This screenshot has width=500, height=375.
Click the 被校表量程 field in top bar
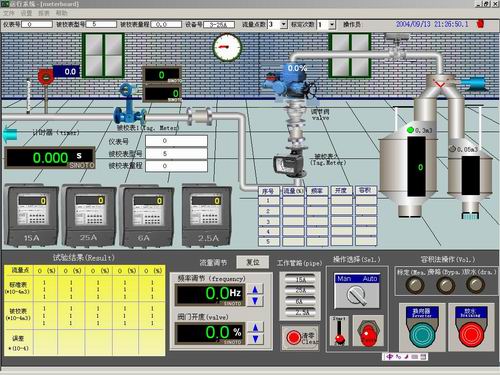[x=166, y=24]
